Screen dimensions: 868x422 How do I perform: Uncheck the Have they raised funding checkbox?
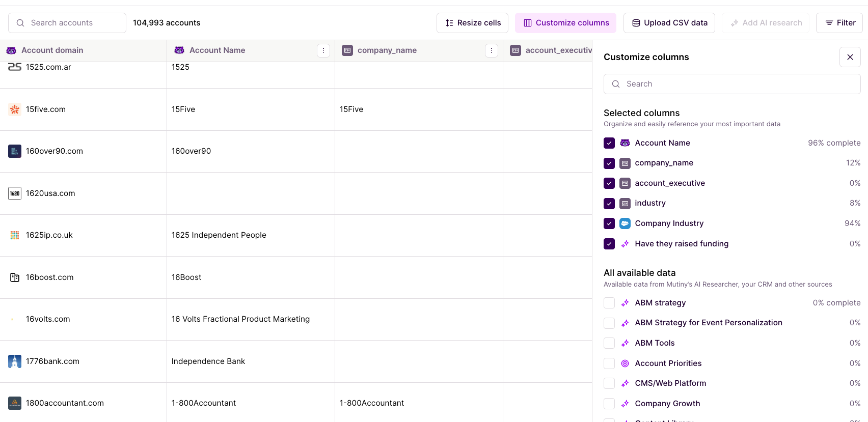click(x=609, y=244)
